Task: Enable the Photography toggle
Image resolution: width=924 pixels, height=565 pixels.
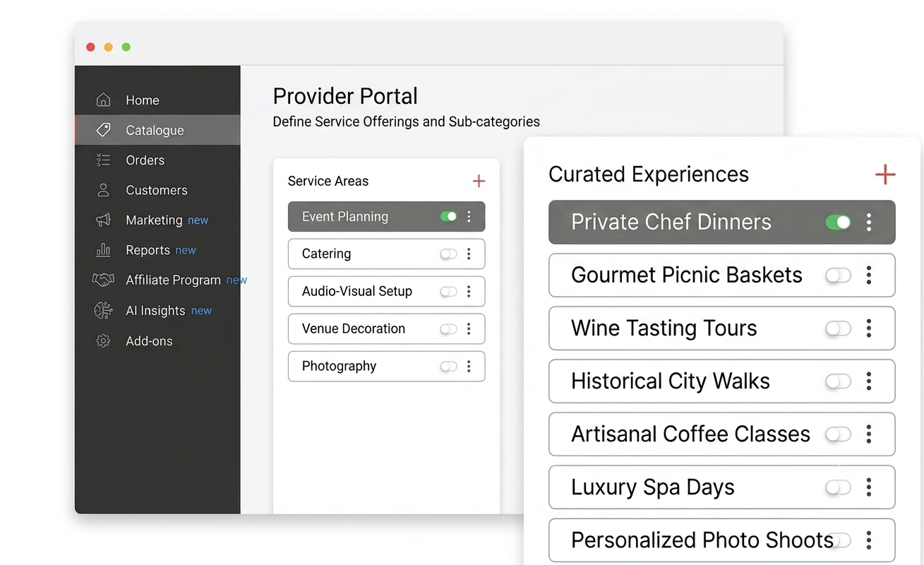Action: click(448, 367)
